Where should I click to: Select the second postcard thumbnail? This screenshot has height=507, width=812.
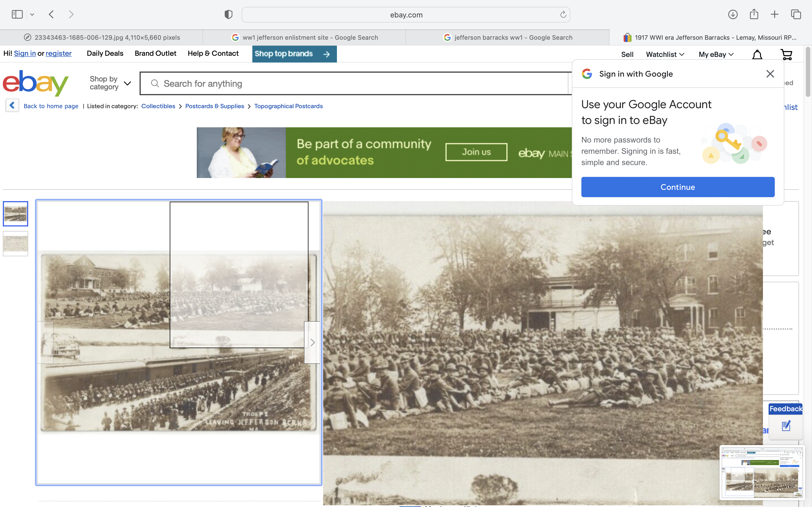pos(16,244)
